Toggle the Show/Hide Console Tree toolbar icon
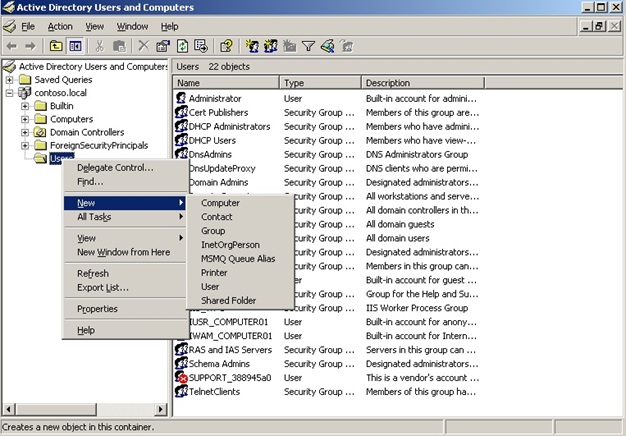626x436 pixels. point(75,46)
